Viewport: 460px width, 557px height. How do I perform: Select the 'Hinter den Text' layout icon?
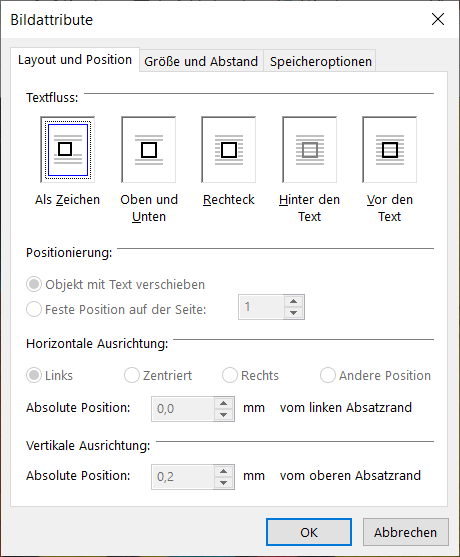pos(309,150)
